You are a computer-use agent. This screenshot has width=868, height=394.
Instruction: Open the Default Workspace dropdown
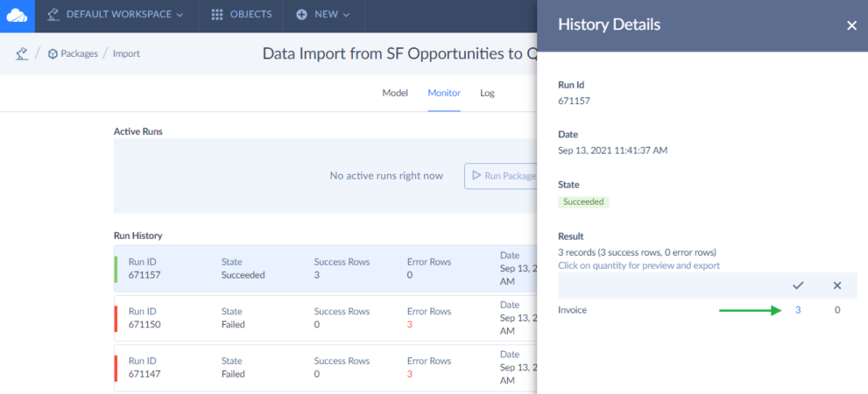[116, 15]
